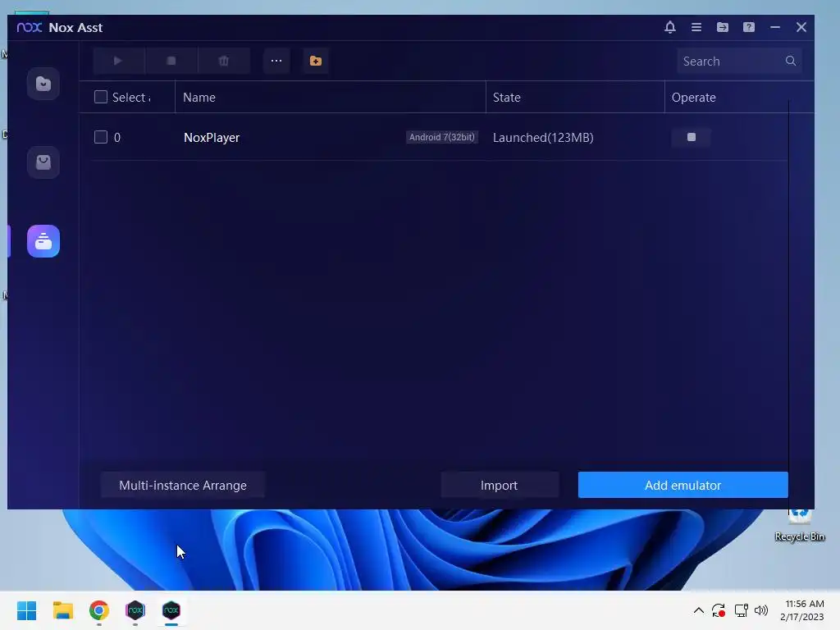Click the magnifier search icon

point(790,61)
